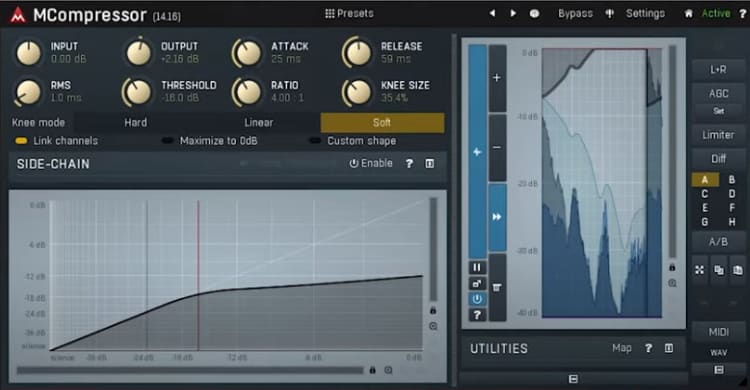Click the RMS knob
This screenshot has height=390, width=750.
pos(29,91)
